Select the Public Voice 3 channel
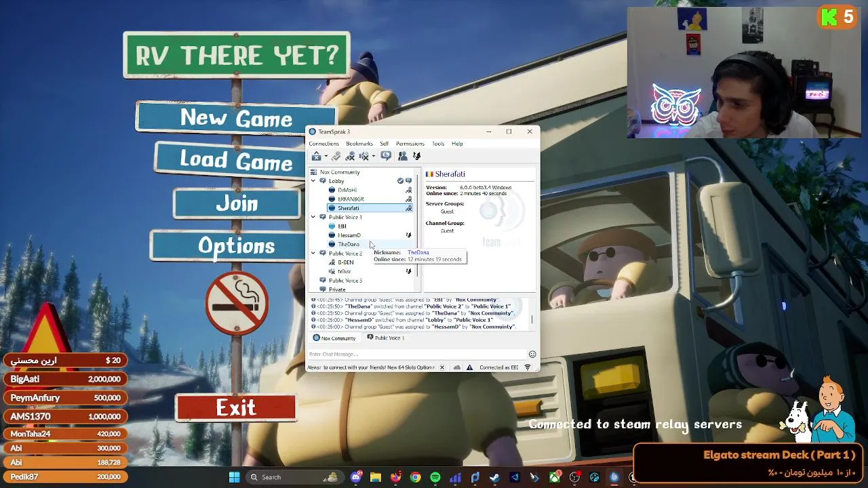The image size is (868, 488). coord(345,281)
